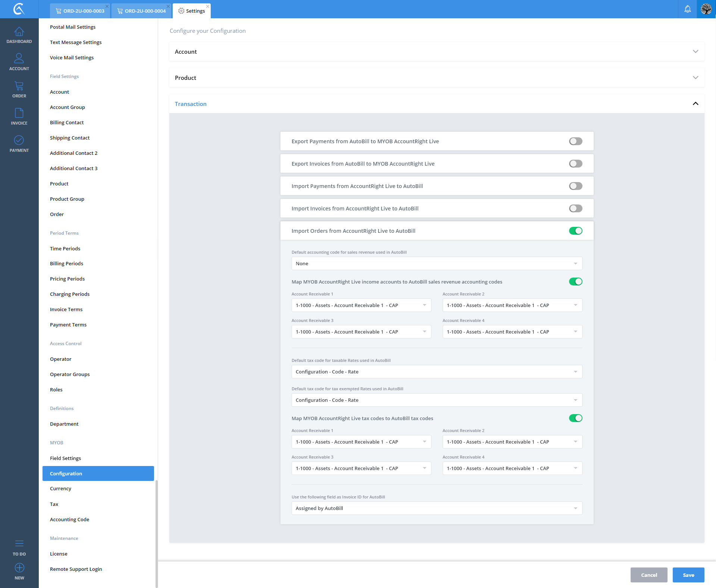Select Accounting Code in settings menu
This screenshot has width=716, height=588.
click(69, 519)
